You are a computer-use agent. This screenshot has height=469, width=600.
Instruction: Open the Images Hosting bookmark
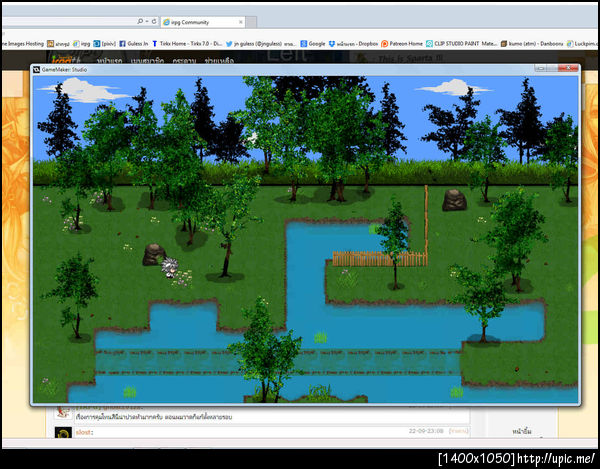(x=23, y=44)
